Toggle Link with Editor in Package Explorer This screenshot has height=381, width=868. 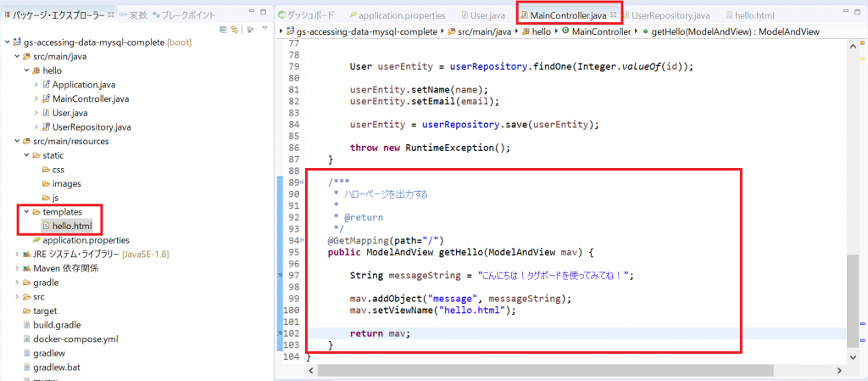coord(233,31)
